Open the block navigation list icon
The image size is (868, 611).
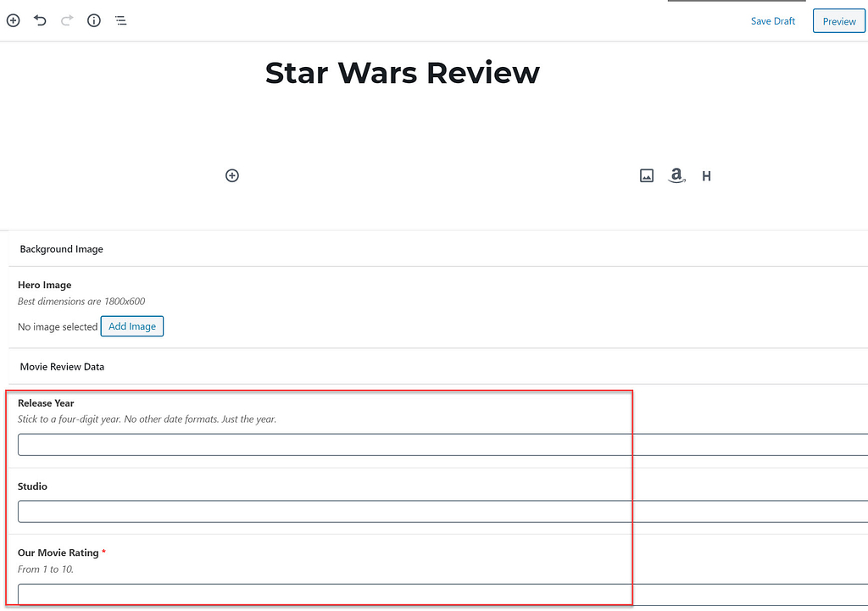pyautogui.click(x=120, y=20)
